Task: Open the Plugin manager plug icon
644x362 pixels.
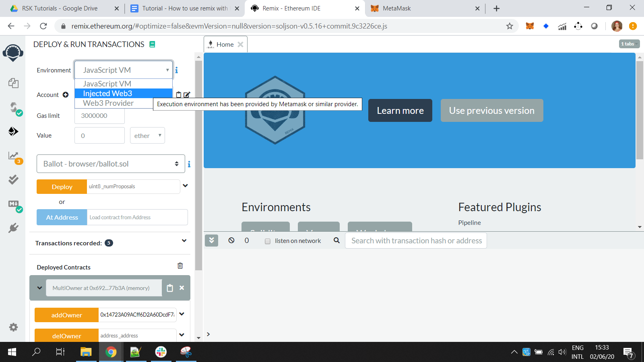Action: (13, 228)
